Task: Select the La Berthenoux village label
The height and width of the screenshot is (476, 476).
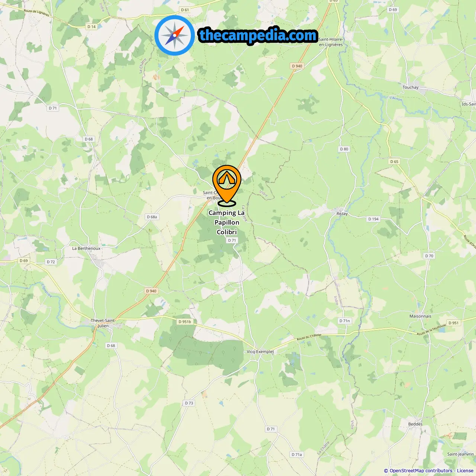Action: click(86, 248)
